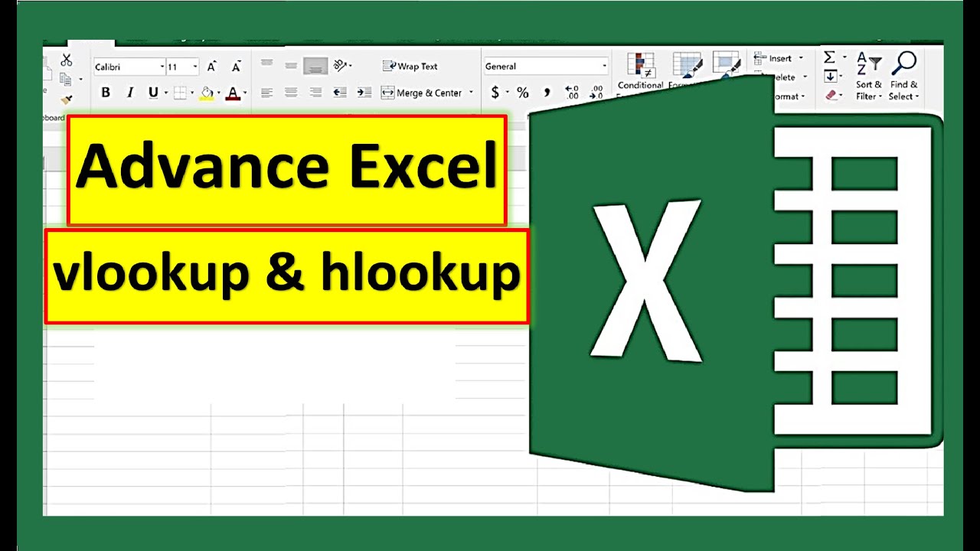980x551 pixels.
Task: Expand the Underline style dropdown arrow
Action: click(x=165, y=93)
